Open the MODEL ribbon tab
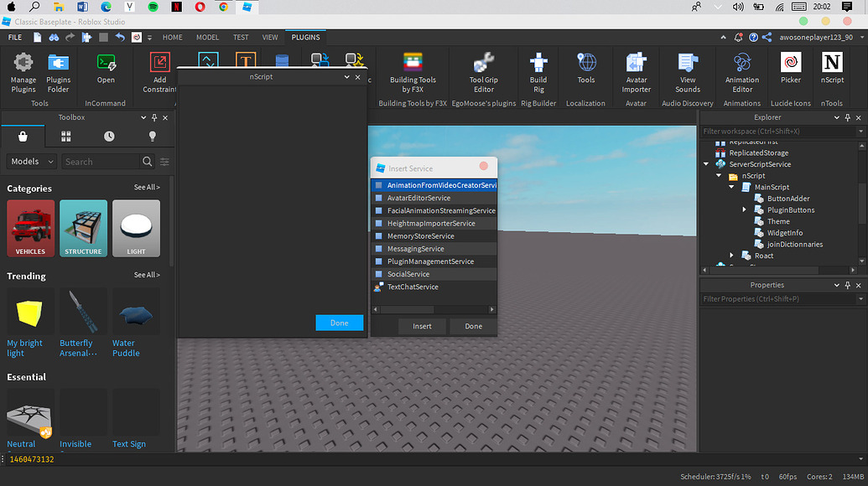The width and height of the screenshot is (868, 486). click(x=208, y=37)
